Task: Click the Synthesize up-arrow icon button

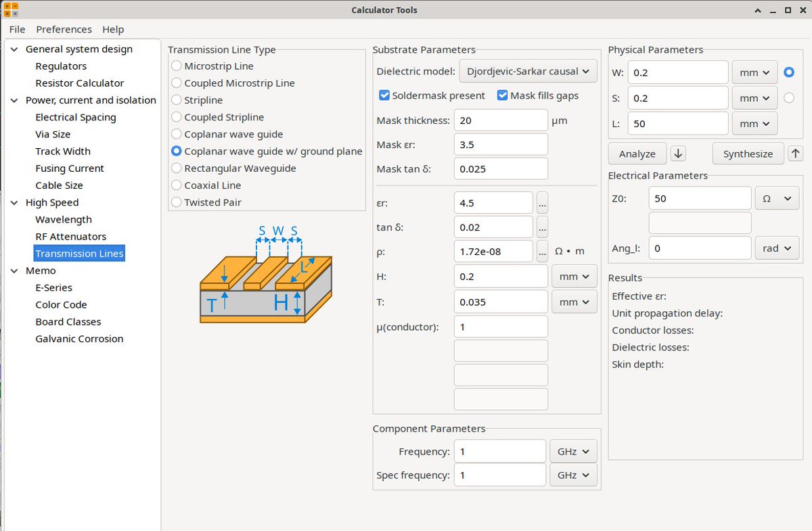Action: (x=795, y=154)
